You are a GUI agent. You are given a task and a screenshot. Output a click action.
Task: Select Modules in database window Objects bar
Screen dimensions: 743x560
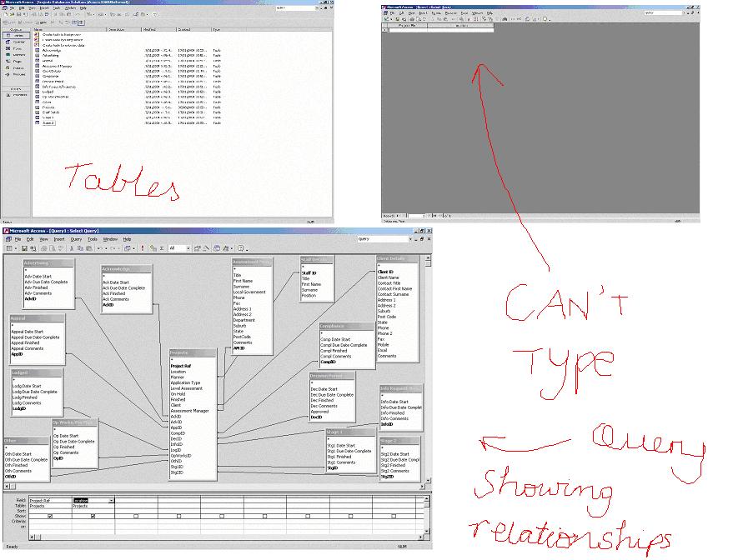point(16,74)
